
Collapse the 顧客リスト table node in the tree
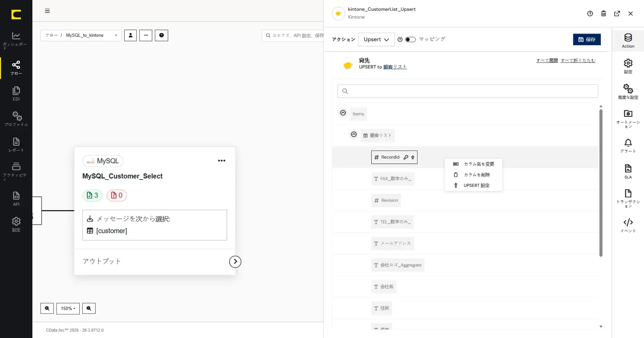click(x=354, y=134)
